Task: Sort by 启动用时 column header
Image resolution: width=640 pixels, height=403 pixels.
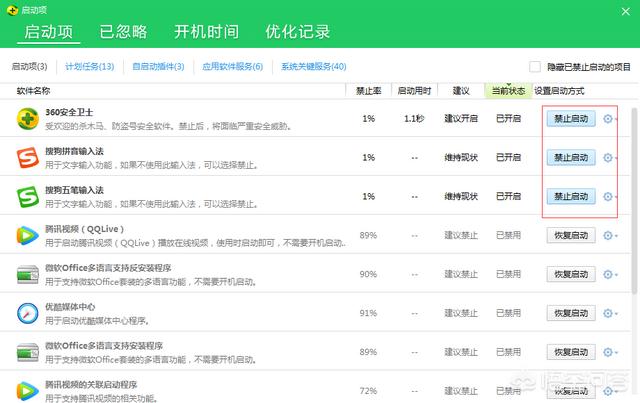Action: (x=414, y=91)
